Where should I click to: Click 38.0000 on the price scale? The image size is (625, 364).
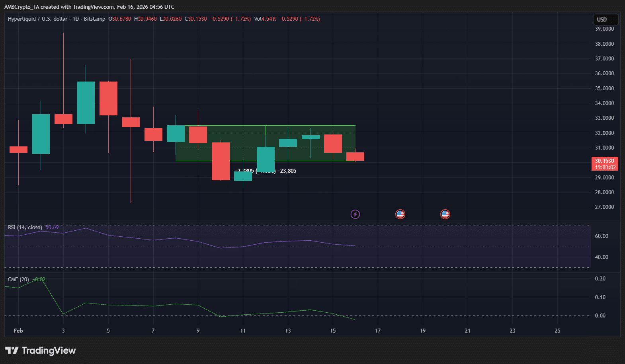[x=604, y=44]
